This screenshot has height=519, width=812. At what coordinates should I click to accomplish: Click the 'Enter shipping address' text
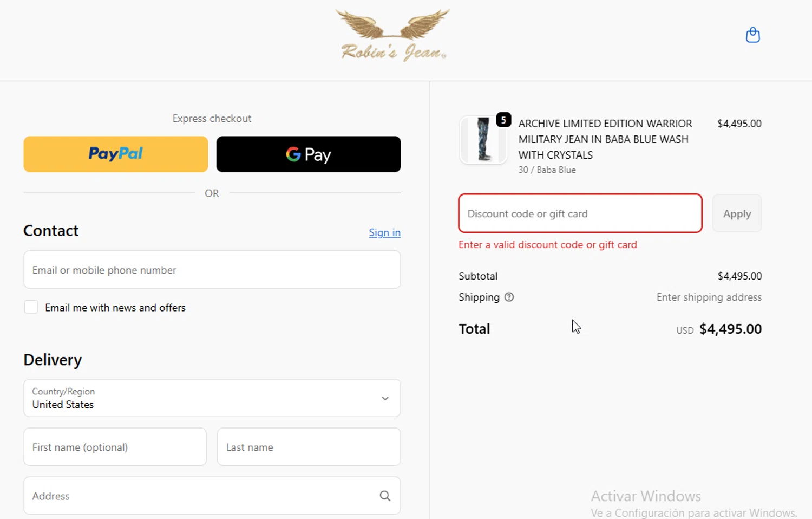pos(709,297)
